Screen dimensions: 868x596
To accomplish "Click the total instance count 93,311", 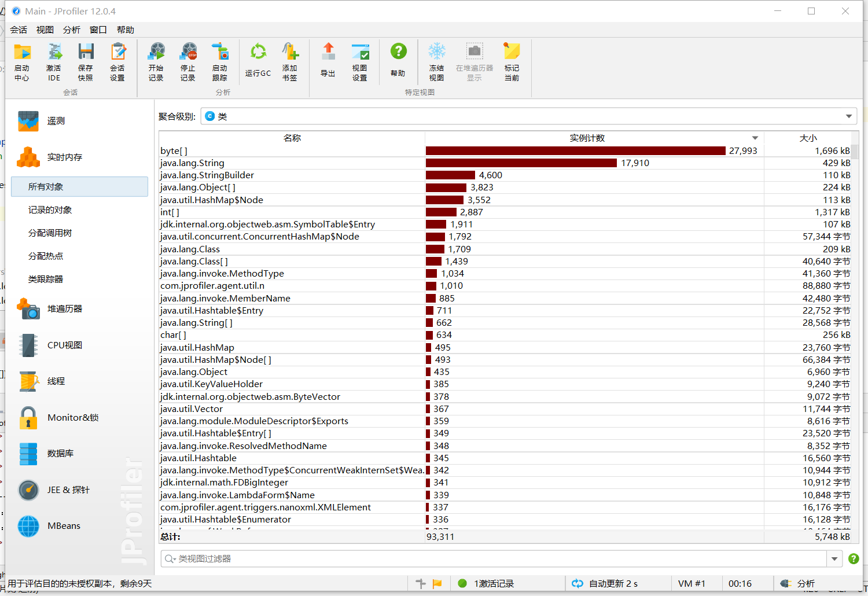I will pyautogui.click(x=440, y=536).
